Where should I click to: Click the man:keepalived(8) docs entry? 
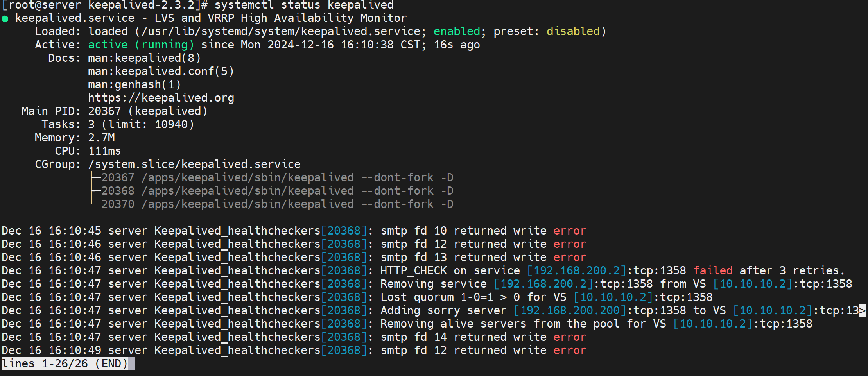click(x=144, y=58)
